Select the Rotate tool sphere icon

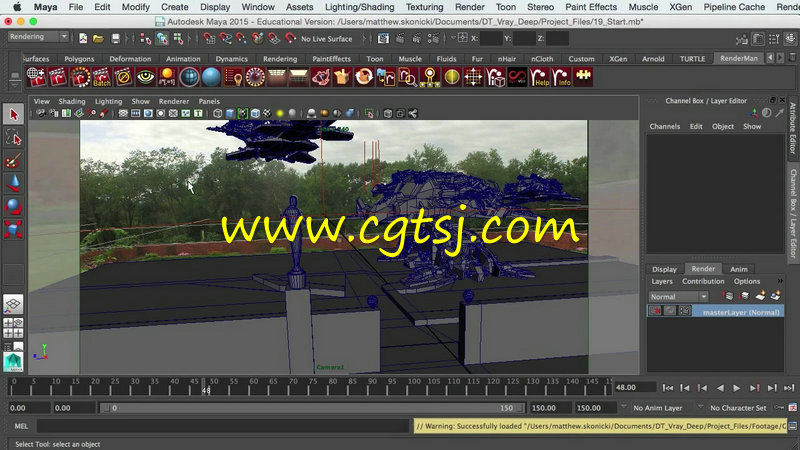tap(13, 207)
